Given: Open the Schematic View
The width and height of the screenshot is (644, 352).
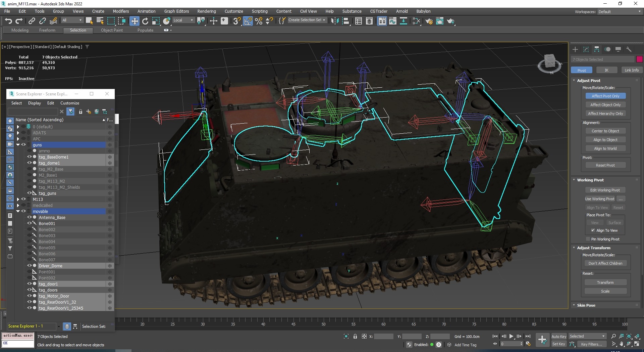Looking at the screenshot, I should 404,21.
